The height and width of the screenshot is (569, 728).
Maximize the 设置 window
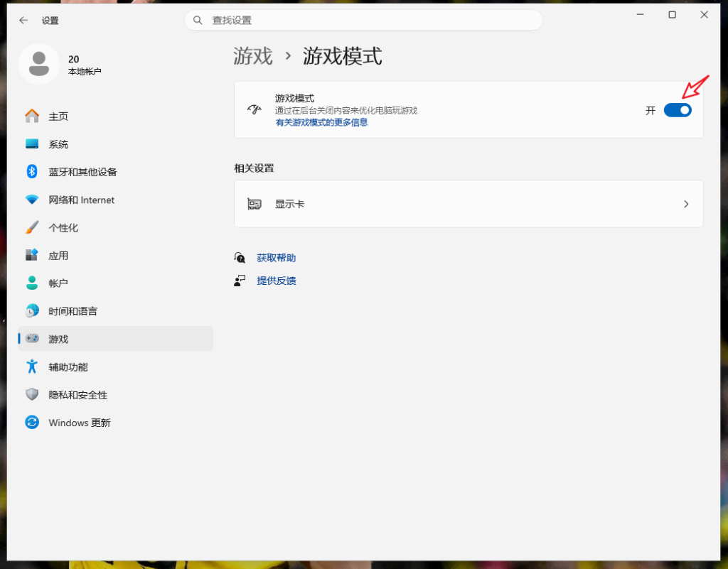(672, 15)
